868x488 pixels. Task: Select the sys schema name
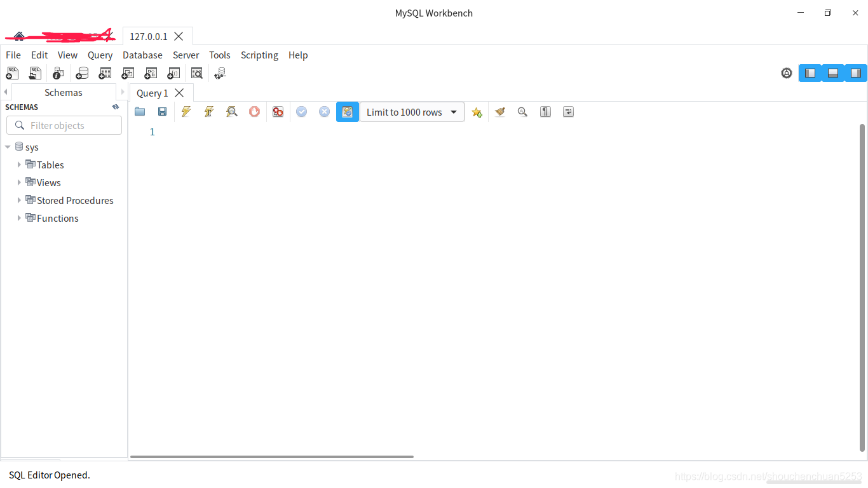32,147
